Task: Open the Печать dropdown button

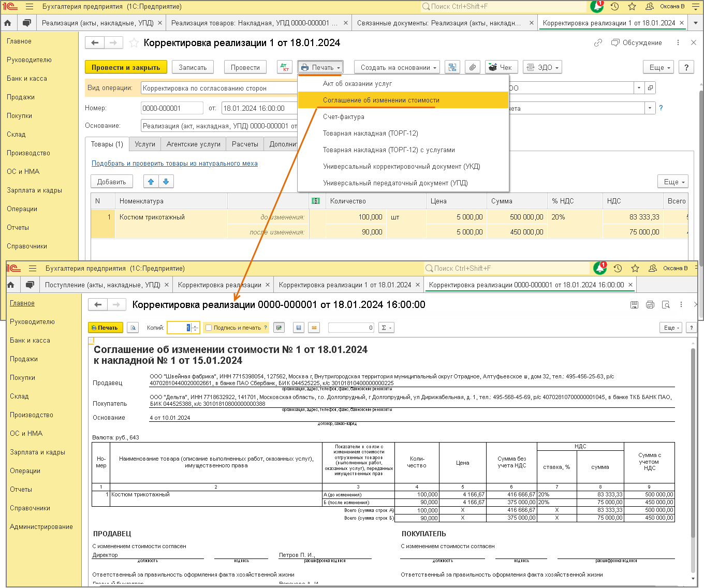Action: click(x=321, y=67)
